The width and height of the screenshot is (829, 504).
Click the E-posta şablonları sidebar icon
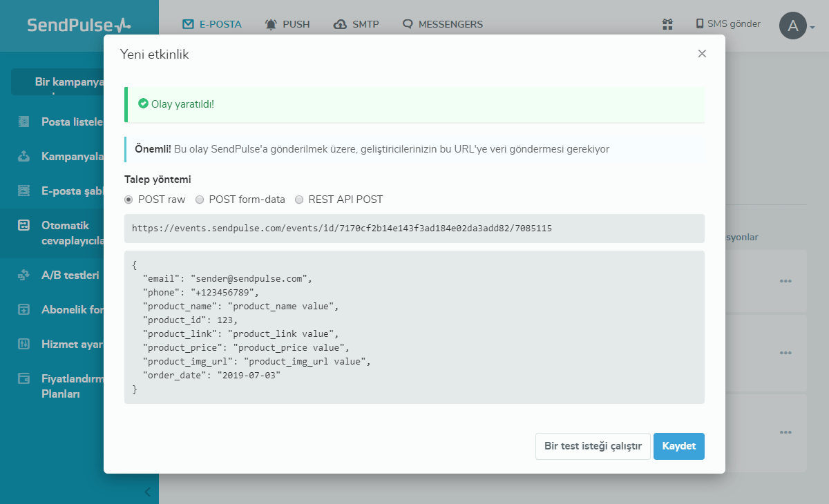pos(24,190)
